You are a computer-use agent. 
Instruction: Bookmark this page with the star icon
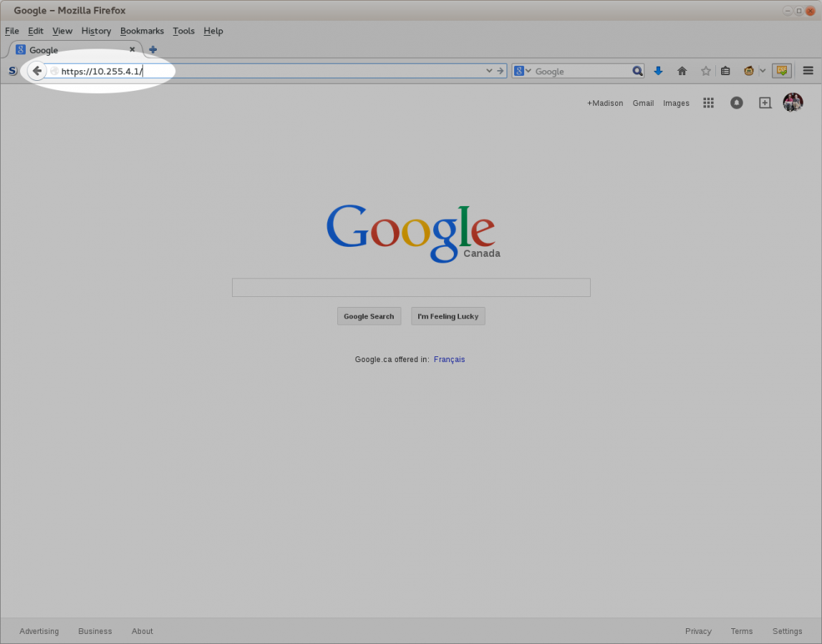(x=705, y=71)
